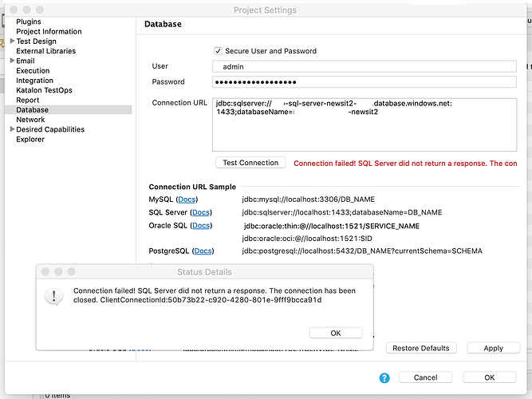Expand the Email settings node
The height and width of the screenshot is (399, 532).
(12, 61)
